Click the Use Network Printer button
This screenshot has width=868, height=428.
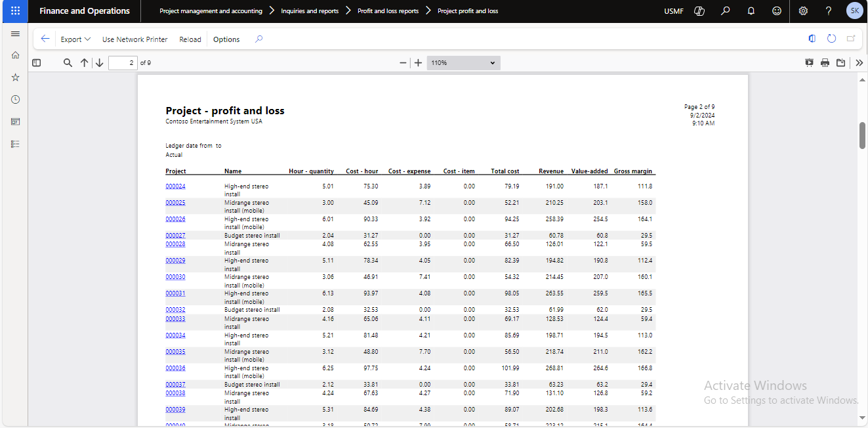point(134,39)
